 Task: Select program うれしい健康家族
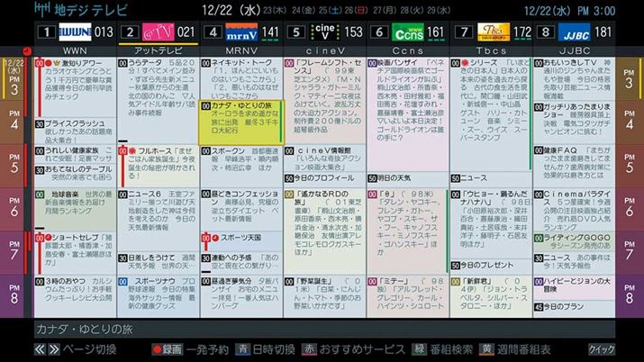pyautogui.click(x=75, y=154)
